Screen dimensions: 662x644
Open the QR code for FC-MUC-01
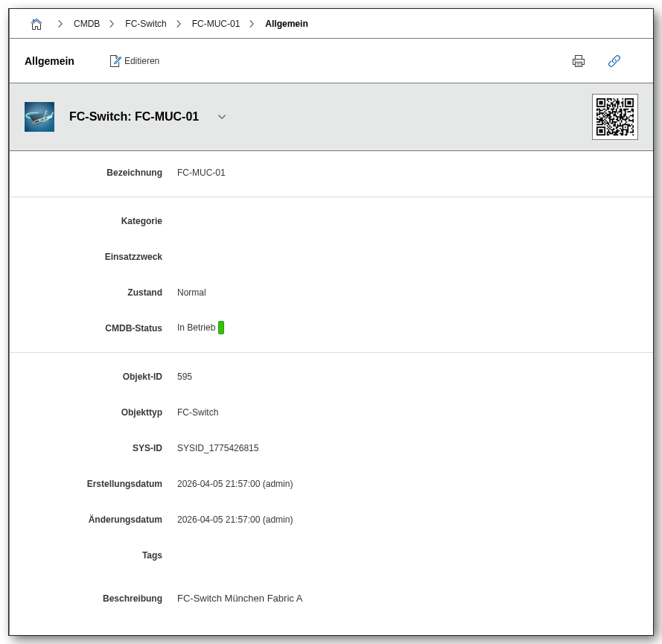[x=614, y=117]
